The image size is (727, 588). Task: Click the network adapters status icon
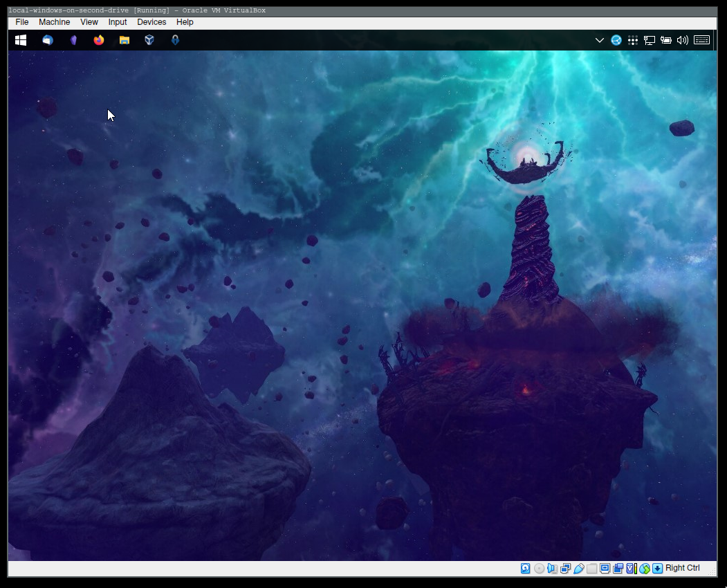[565, 569]
